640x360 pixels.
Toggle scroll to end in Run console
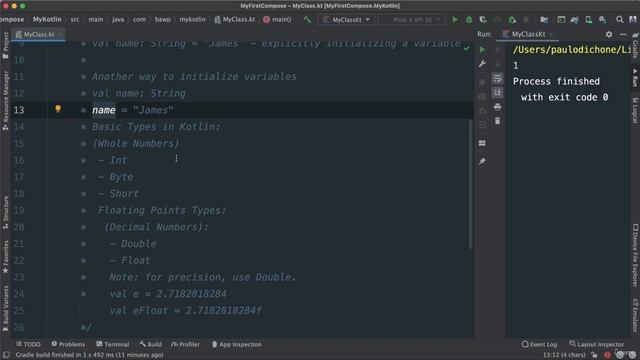(x=497, y=93)
